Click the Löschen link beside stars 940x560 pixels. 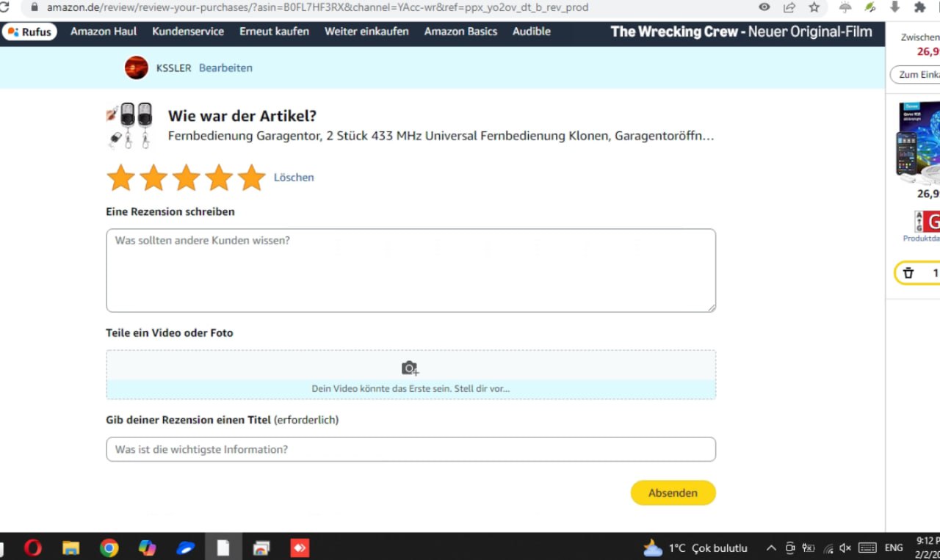pos(294,178)
